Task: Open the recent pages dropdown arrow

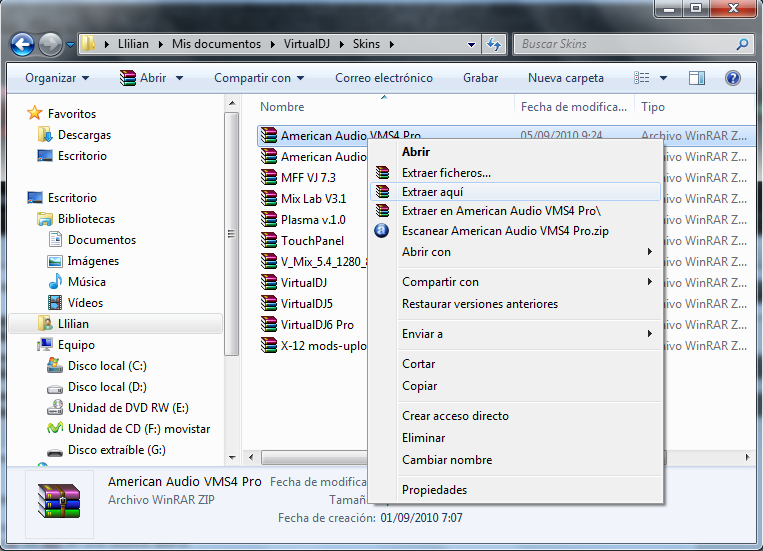Action: click(x=71, y=45)
